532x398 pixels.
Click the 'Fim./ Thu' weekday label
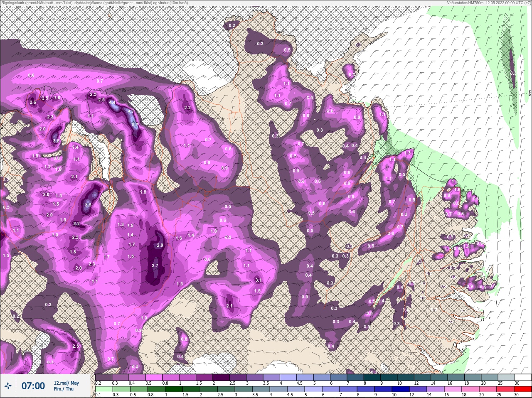pyautogui.click(x=64, y=389)
